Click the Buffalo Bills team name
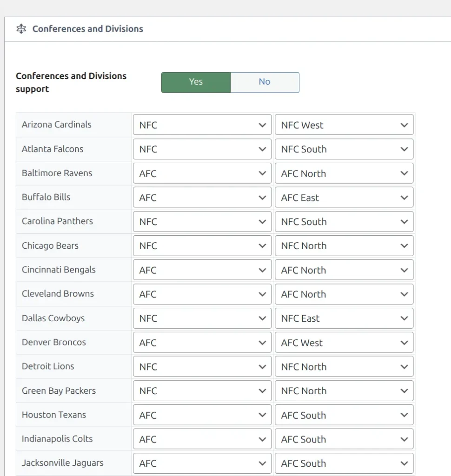 click(46, 197)
